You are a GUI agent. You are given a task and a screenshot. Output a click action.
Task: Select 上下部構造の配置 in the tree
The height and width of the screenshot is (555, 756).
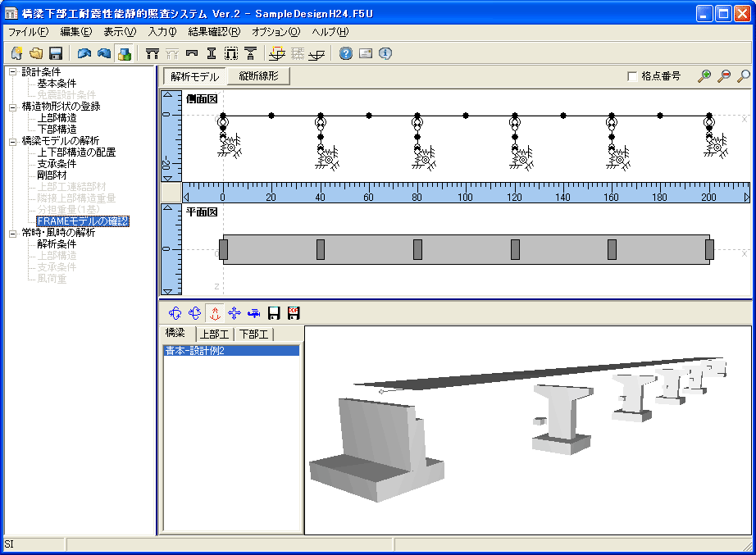(x=76, y=152)
